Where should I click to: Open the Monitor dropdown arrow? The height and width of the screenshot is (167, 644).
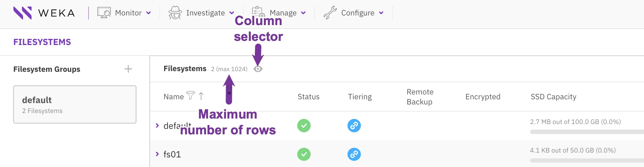[x=149, y=13]
